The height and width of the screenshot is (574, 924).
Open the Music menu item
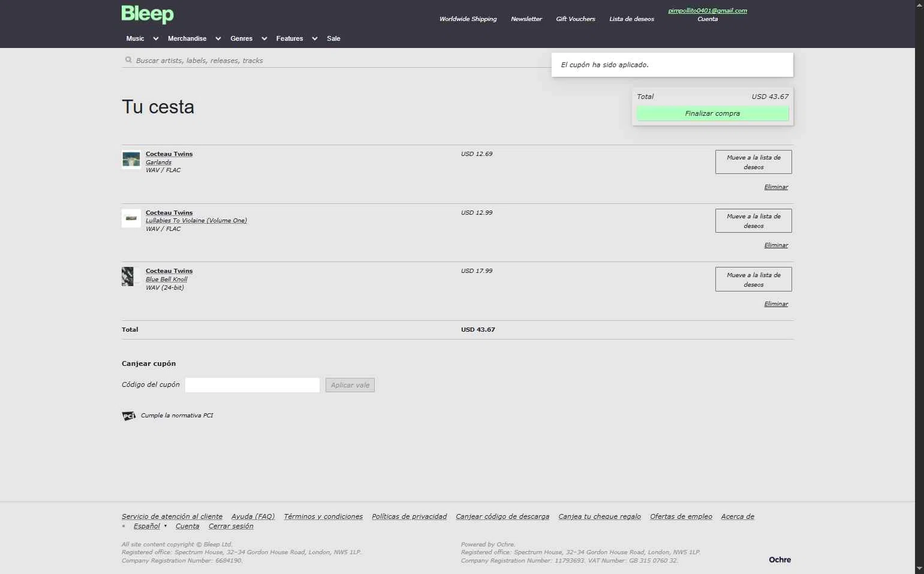(135, 38)
